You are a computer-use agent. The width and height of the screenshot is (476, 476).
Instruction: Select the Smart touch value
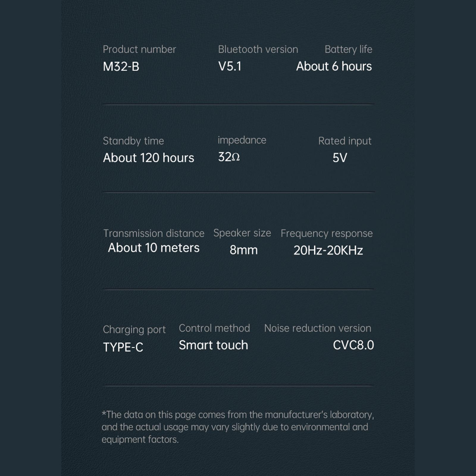[x=213, y=345]
